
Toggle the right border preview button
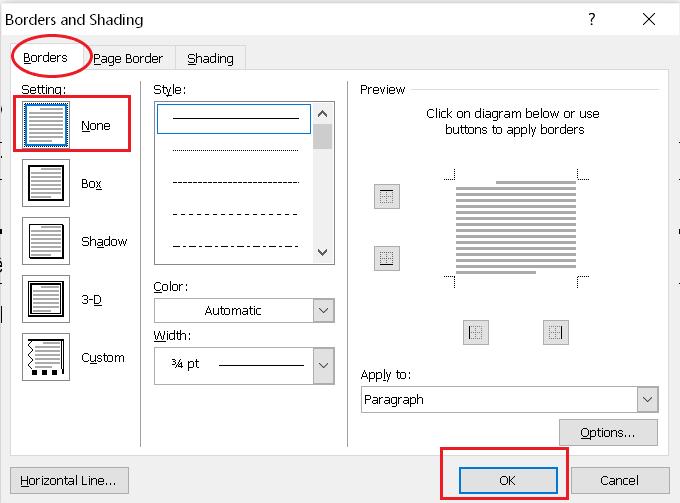pyautogui.click(x=556, y=333)
